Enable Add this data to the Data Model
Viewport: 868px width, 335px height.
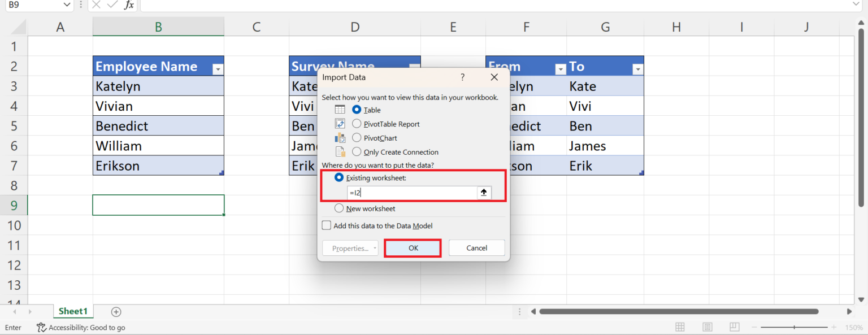point(326,225)
